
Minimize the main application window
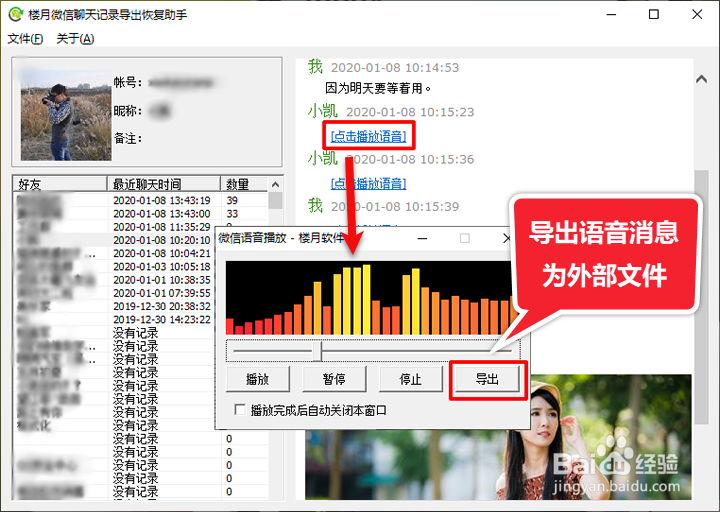coord(611,15)
